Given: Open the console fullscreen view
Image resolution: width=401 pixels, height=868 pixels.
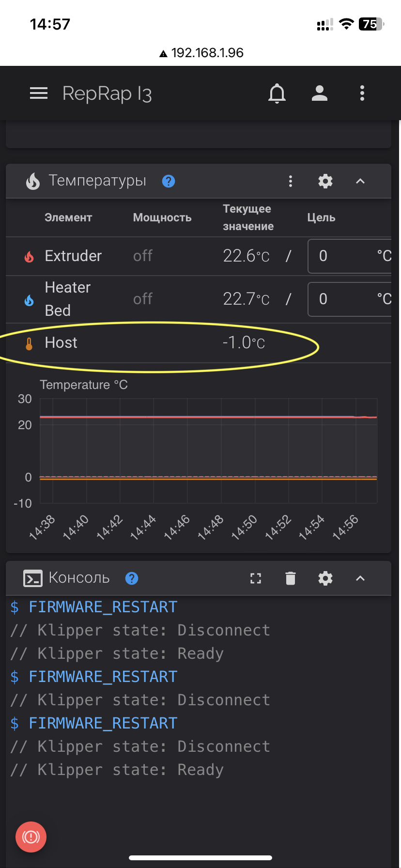Looking at the screenshot, I should [255, 578].
